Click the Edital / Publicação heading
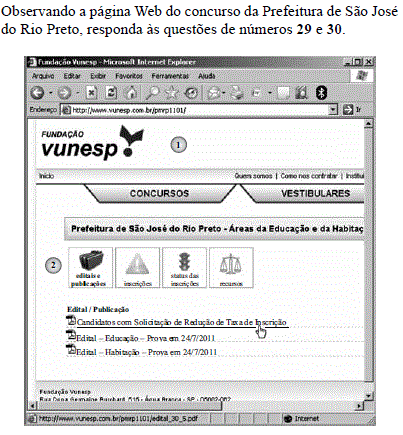This screenshot has height=435, width=403. (x=98, y=309)
